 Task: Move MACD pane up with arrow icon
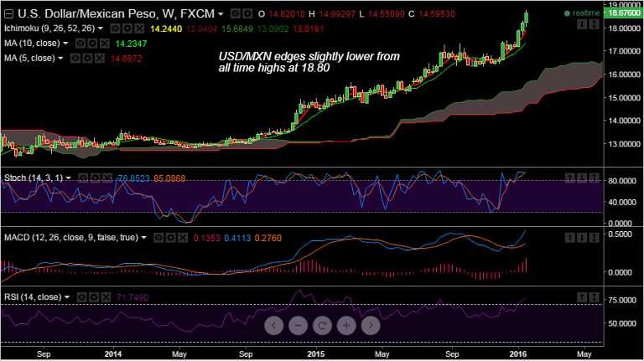click(570, 238)
